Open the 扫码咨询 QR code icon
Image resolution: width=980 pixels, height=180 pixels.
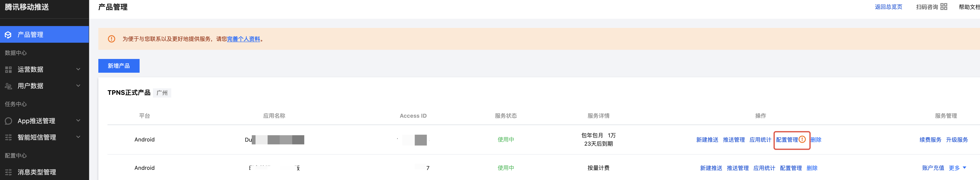pyautogui.click(x=944, y=6)
